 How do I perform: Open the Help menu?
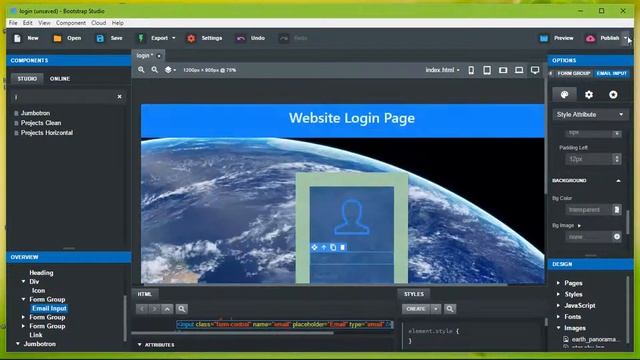pos(118,23)
